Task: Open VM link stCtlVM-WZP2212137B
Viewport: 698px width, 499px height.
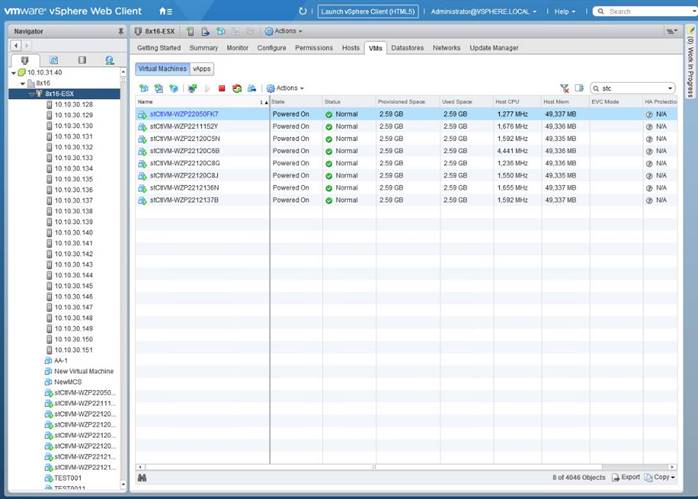Action: pyautogui.click(x=184, y=200)
